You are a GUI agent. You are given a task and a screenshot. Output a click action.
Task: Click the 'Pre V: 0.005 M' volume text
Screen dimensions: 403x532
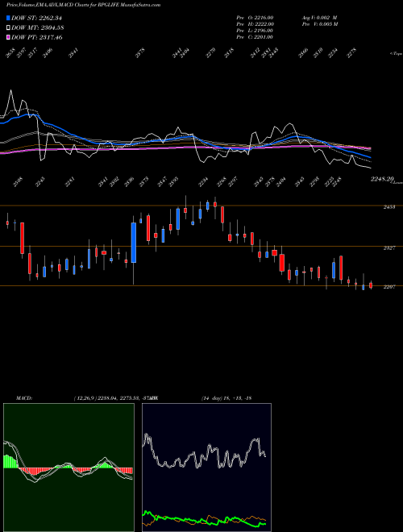[x=319, y=23]
